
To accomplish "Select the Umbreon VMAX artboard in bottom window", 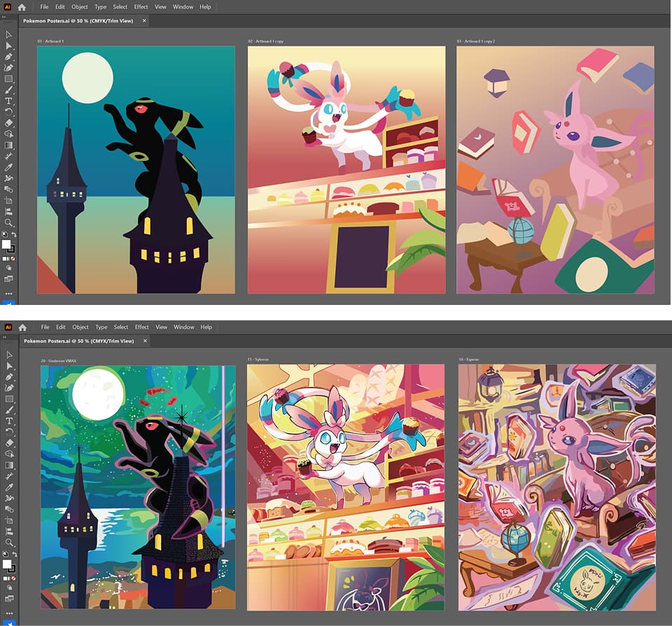I will (x=138, y=487).
